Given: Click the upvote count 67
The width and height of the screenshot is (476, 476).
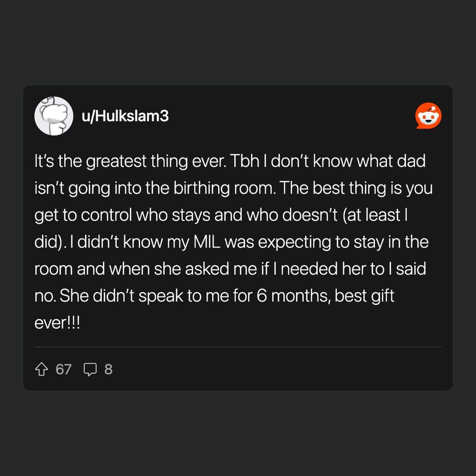Looking at the screenshot, I should (x=63, y=370).
